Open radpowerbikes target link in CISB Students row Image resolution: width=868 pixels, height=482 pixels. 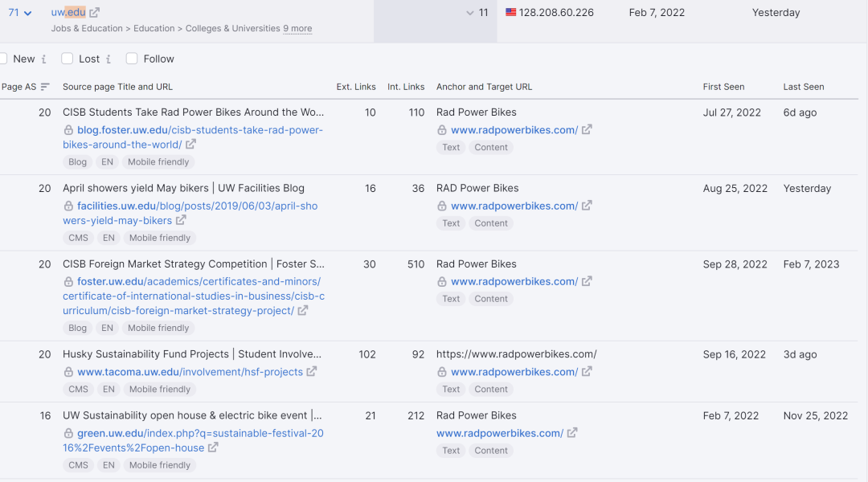(514, 130)
